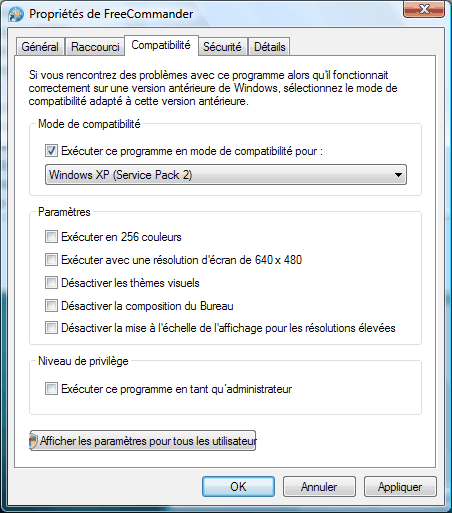Click the shield icon on Afficher button

[x=33, y=441]
